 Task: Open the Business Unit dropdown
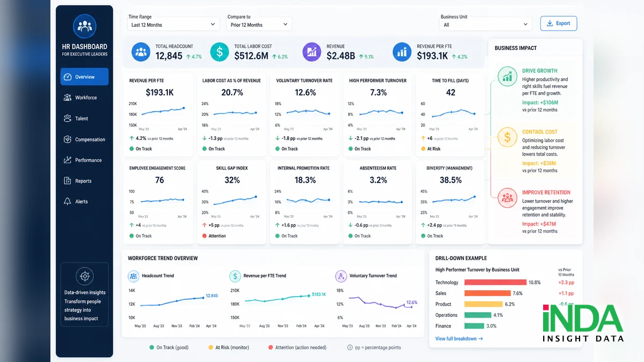coord(485,25)
